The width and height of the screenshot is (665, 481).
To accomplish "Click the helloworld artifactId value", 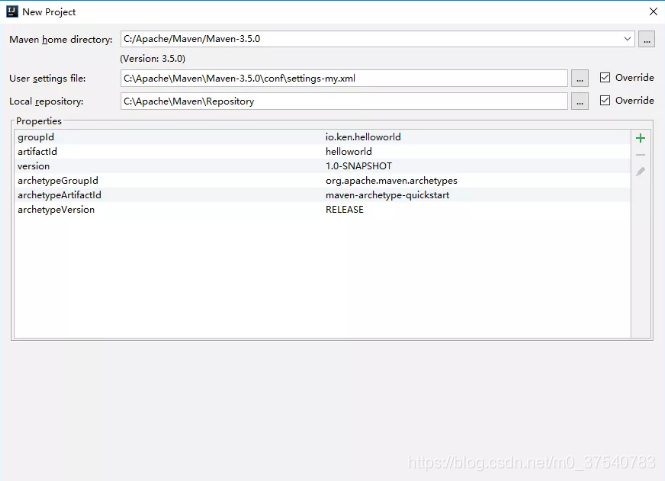I will pos(349,151).
